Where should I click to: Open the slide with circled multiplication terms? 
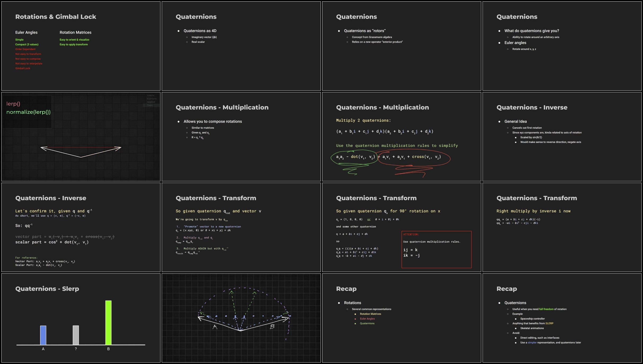[402, 137]
